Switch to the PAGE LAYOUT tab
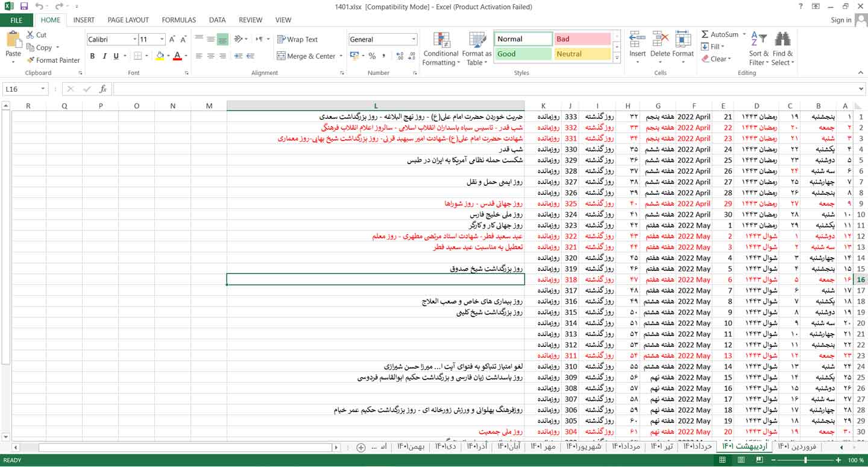The width and height of the screenshot is (868, 467). coord(128,20)
